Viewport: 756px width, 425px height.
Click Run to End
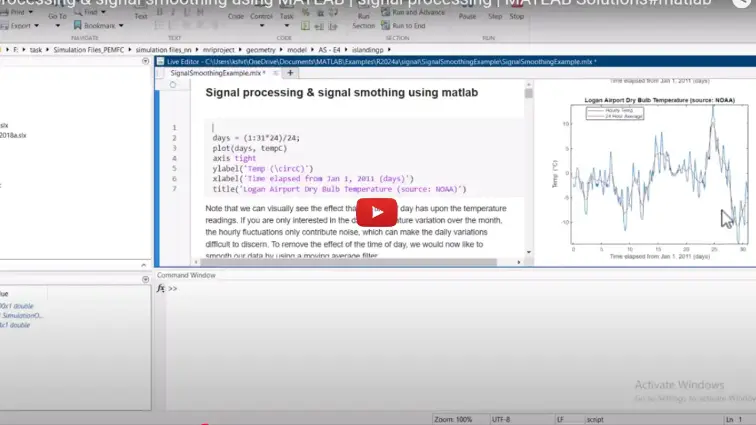(408, 25)
